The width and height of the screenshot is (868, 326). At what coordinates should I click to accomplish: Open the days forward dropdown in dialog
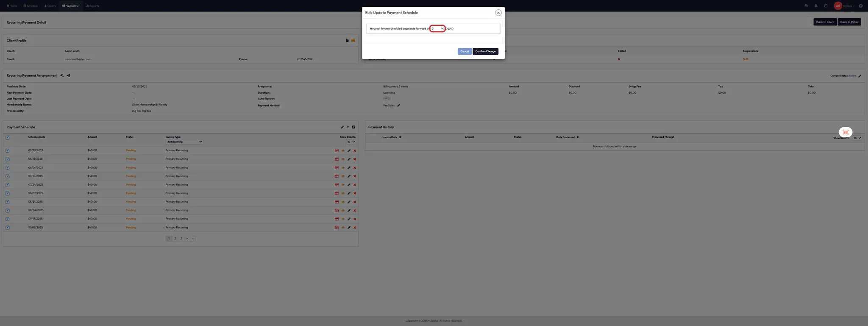click(x=437, y=28)
